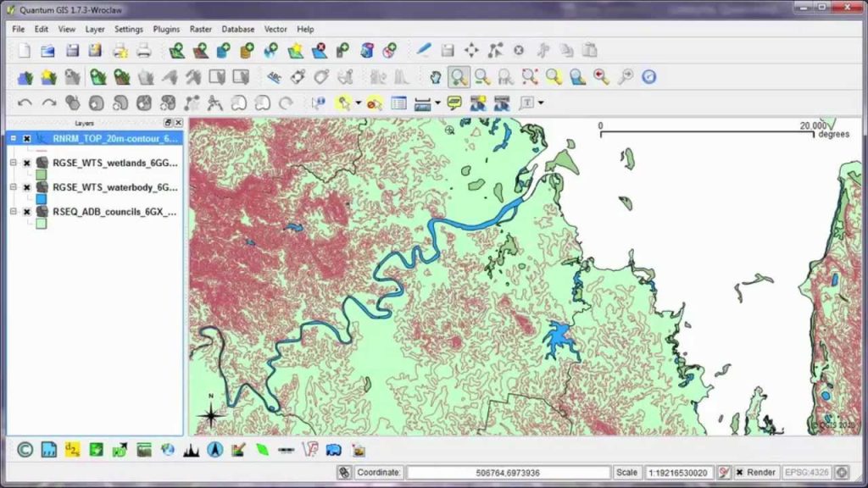Click the Coordinate label in status bar
Screen dimensions: 868x488
[378, 472]
